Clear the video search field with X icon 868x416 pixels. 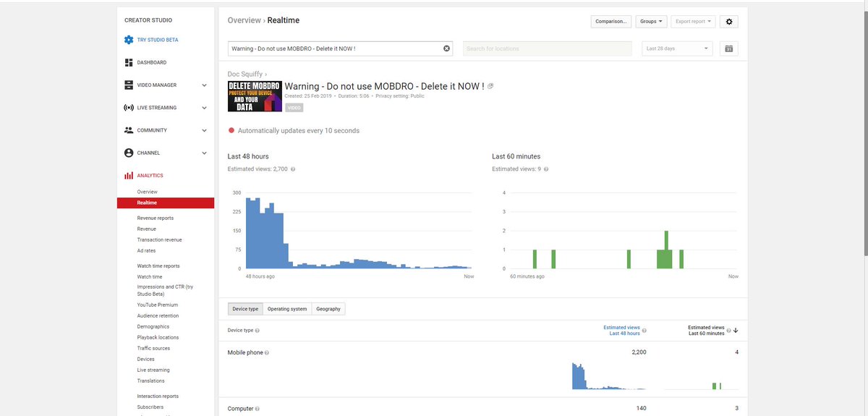pos(446,48)
